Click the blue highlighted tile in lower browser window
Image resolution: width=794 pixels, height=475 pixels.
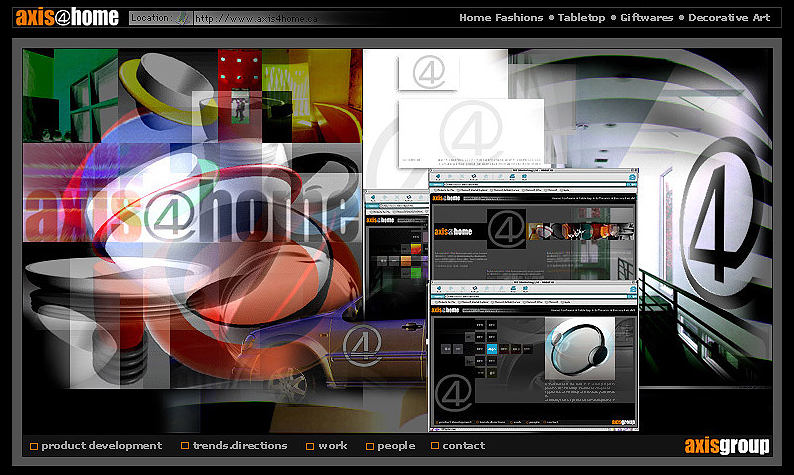(x=491, y=349)
